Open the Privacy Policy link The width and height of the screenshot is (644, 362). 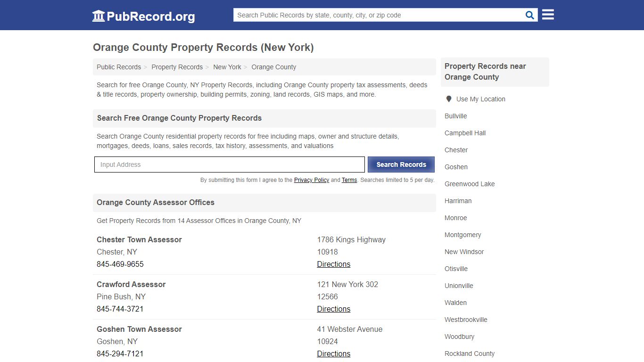click(312, 180)
